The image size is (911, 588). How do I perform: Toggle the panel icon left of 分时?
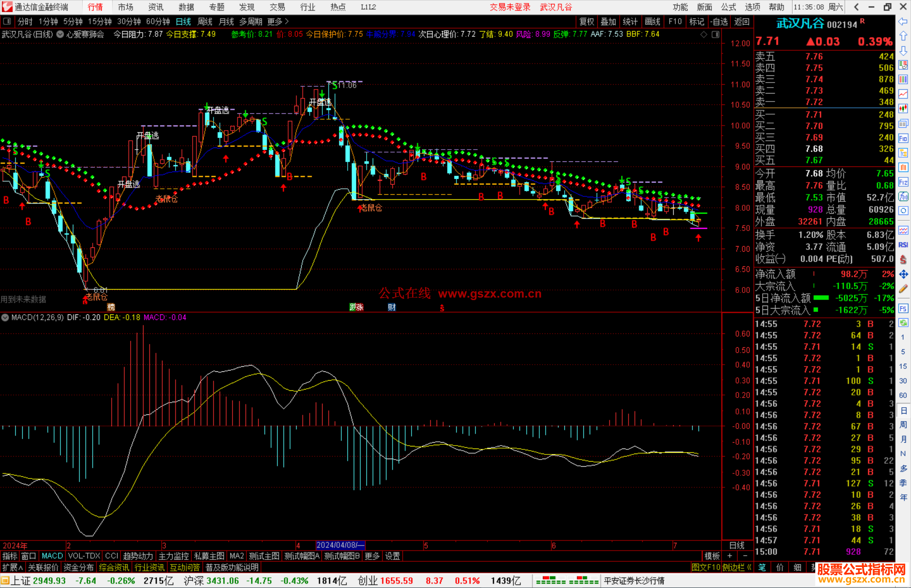pos(7,21)
